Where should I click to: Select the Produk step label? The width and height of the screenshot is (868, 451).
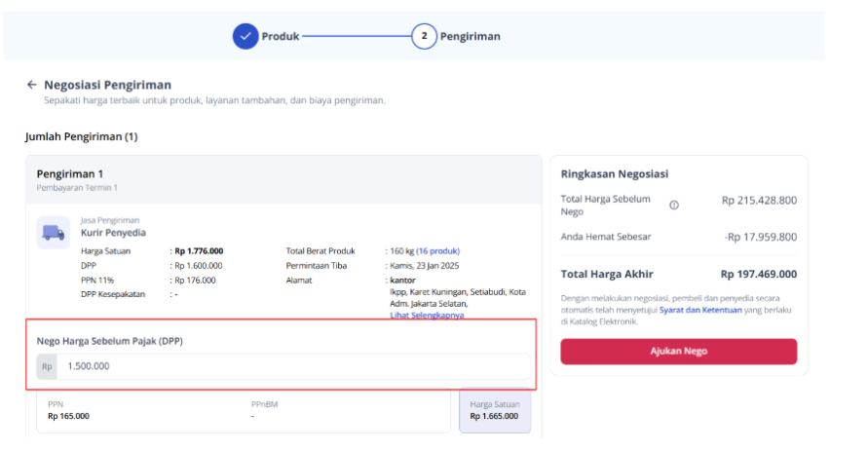(x=281, y=36)
